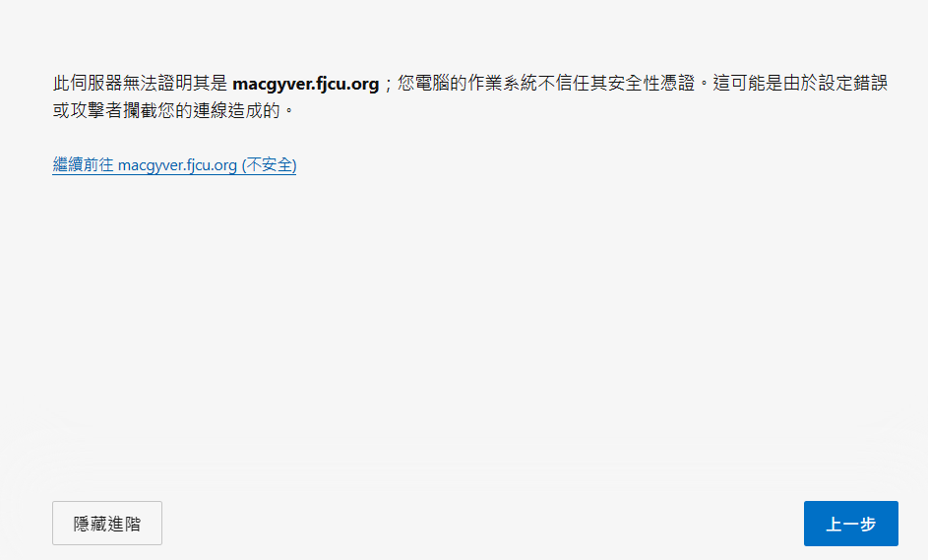This screenshot has width=928, height=560.
Task: Click the phrase 這可能是由於設定錯誤
Action: pyautogui.click(x=800, y=84)
